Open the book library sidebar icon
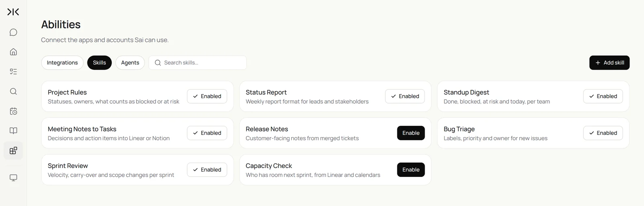The height and width of the screenshot is (206, 644). coord(13,131)
